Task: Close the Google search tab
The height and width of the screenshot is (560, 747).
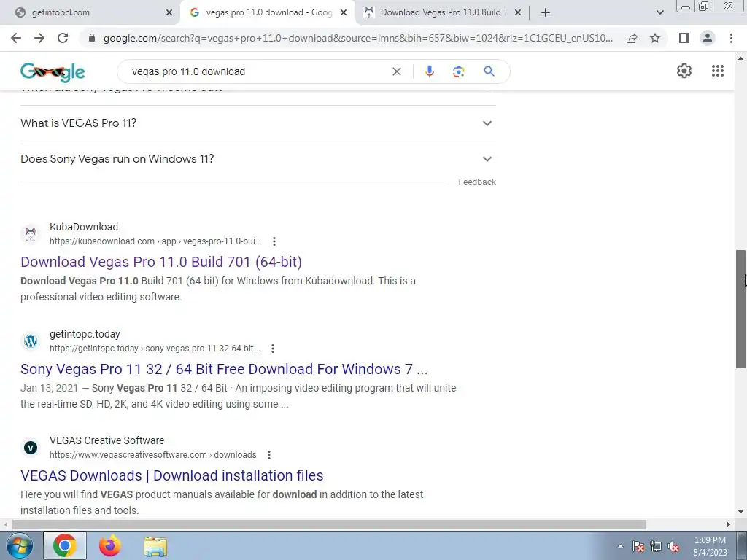Action: coord(344,12)
